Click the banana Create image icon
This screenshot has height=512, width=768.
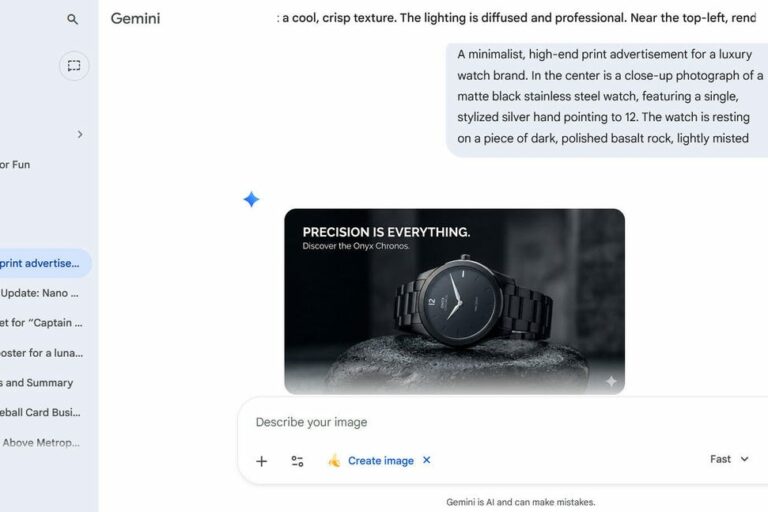pos(334,461)
